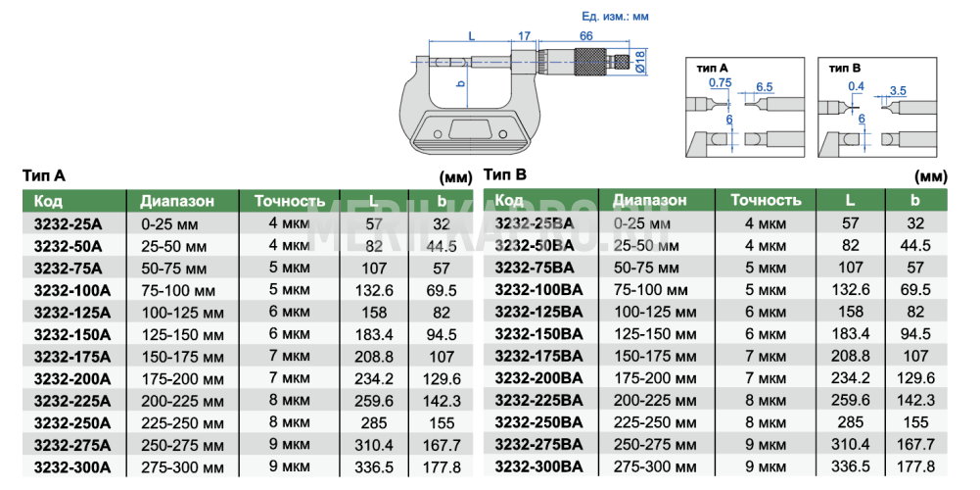Click L value 336.5 in 3232-300BA row
Viewport: 980px width, 490px height.
pyautogui.click(x=850, y=466)
